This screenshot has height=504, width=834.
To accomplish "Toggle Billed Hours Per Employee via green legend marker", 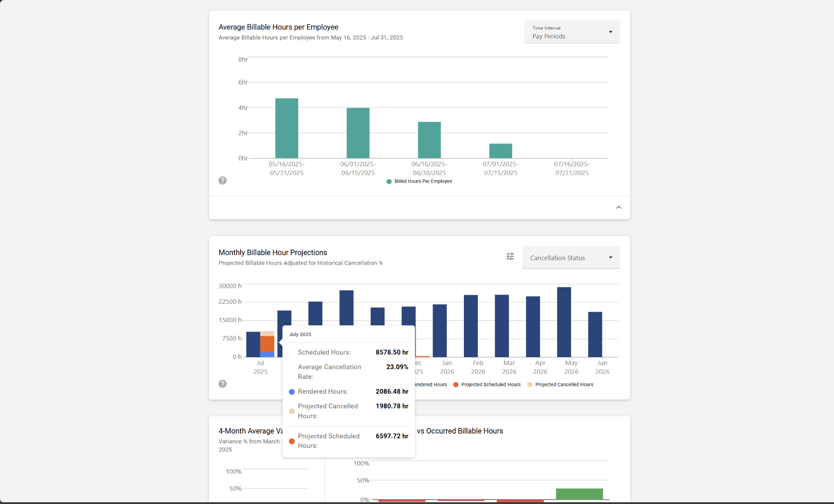I will point(389,181).
